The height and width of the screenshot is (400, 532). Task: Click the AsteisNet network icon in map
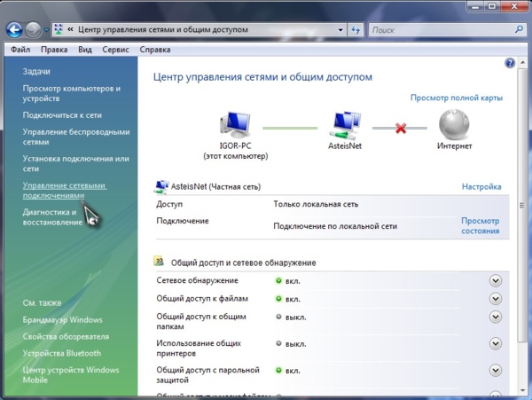click(345, 125)
